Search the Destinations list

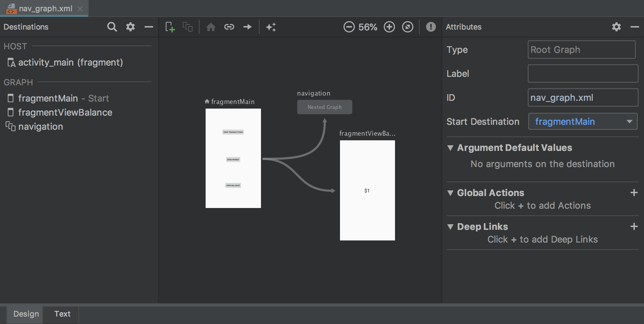pos(112,27)
